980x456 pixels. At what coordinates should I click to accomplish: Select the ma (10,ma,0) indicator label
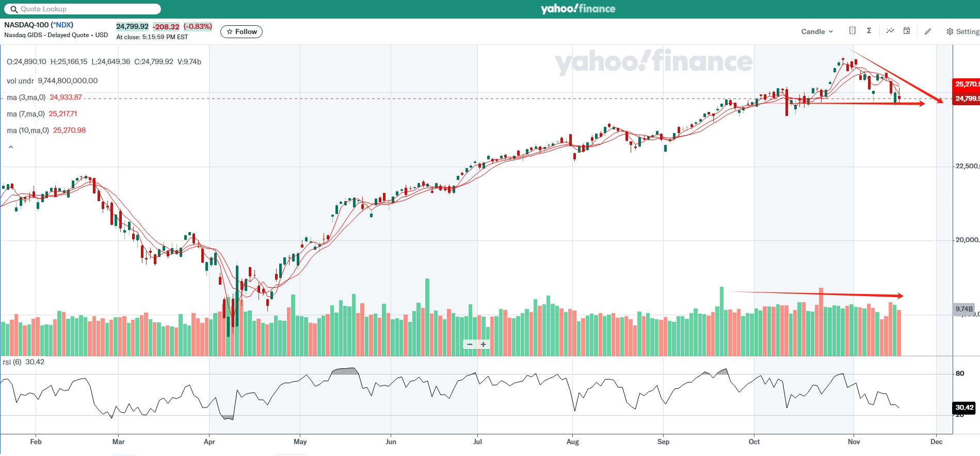[x=28, y=131]
